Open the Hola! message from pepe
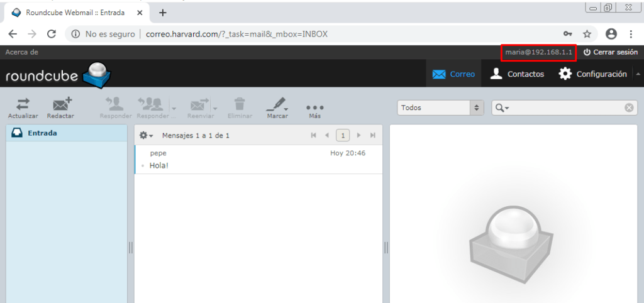The width and height of the screenshot is (644, 303). tap(158, 165)
